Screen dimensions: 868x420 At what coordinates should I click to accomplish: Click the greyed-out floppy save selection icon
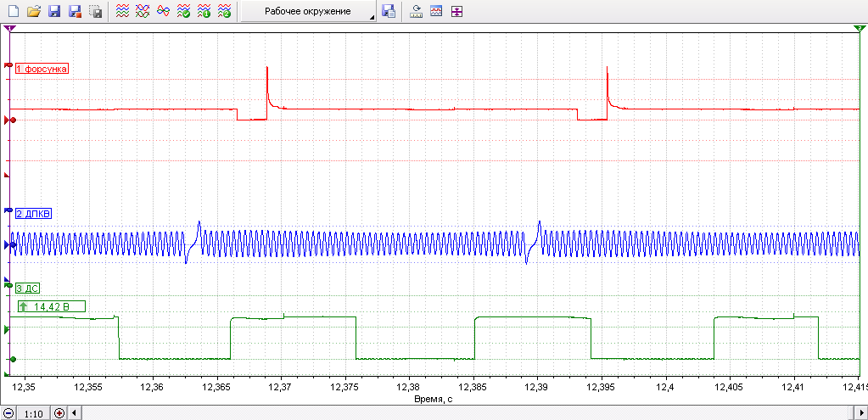(x=95, y=11)
